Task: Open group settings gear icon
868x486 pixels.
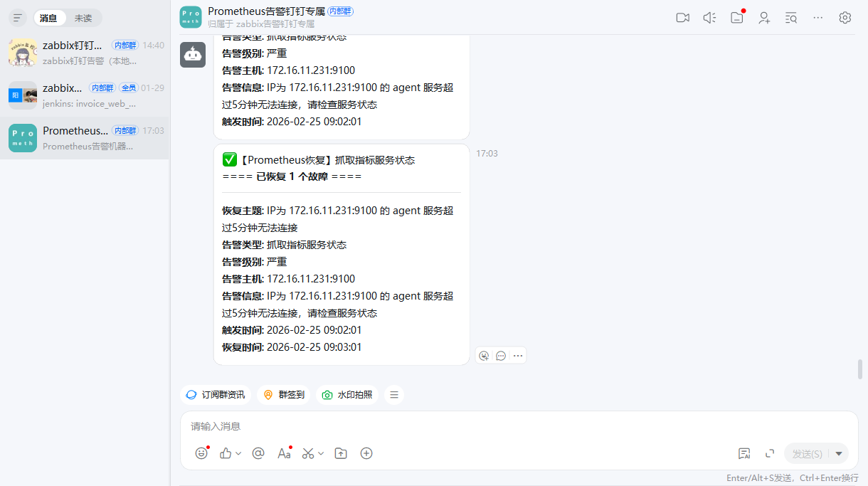Action: coord(845,18)
